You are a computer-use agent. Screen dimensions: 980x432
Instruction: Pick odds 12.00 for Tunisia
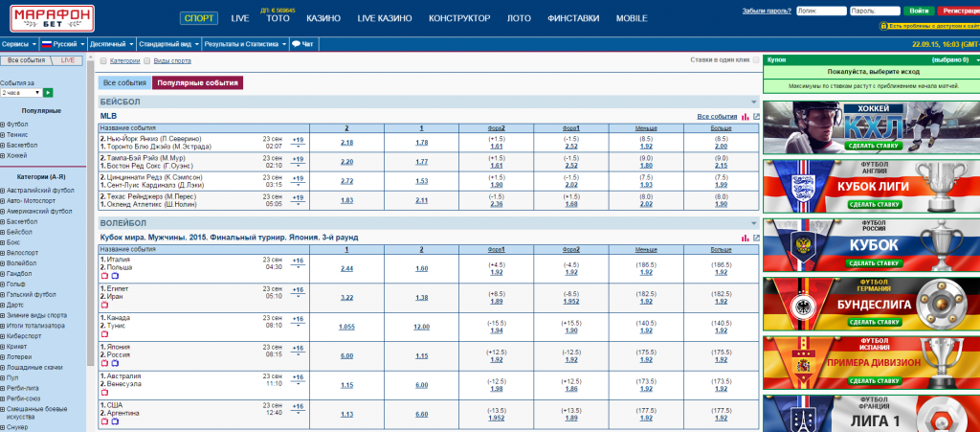(x=421, y=327)
